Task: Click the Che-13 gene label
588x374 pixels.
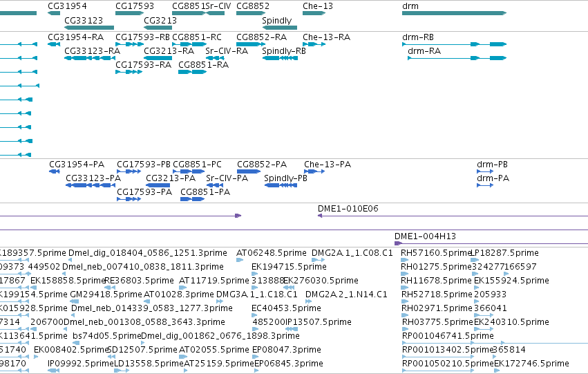Action: pos(318,6)
